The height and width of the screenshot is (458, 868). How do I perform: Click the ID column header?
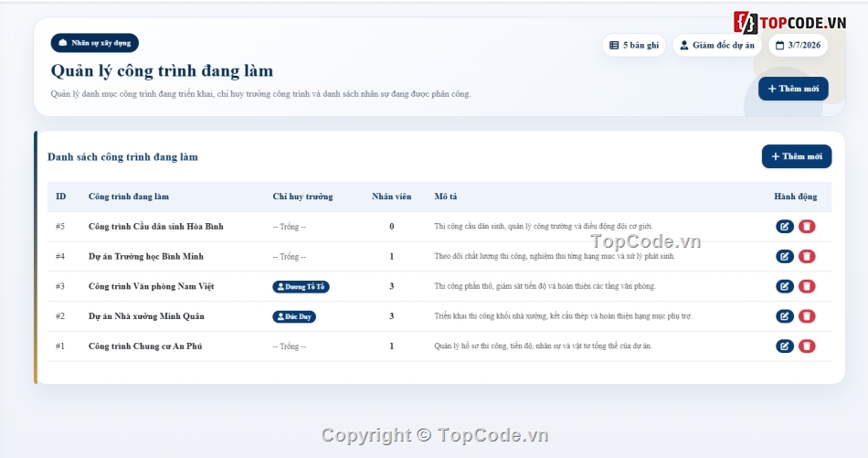(61, 197)
